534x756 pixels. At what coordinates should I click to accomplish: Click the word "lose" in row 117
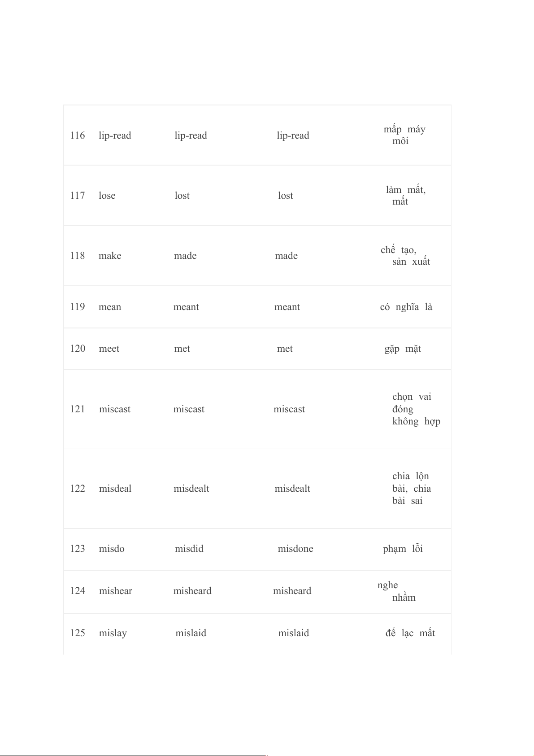pos(107,196)
